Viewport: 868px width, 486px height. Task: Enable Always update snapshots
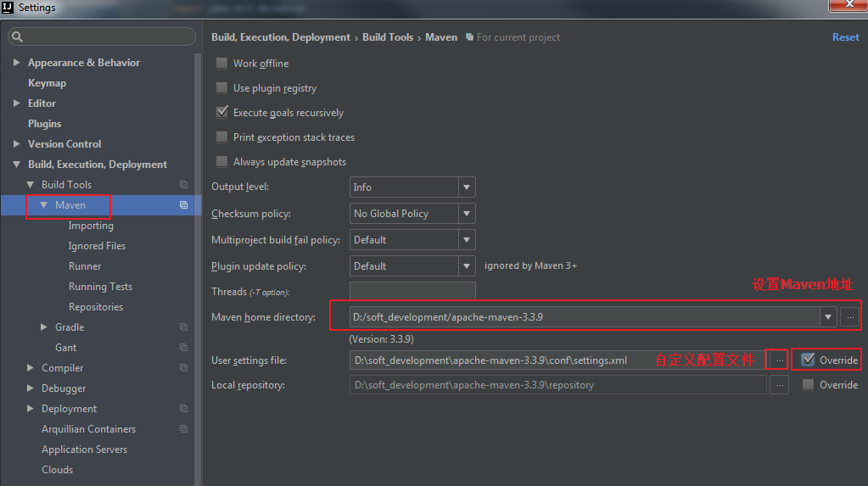click(222, 162)
